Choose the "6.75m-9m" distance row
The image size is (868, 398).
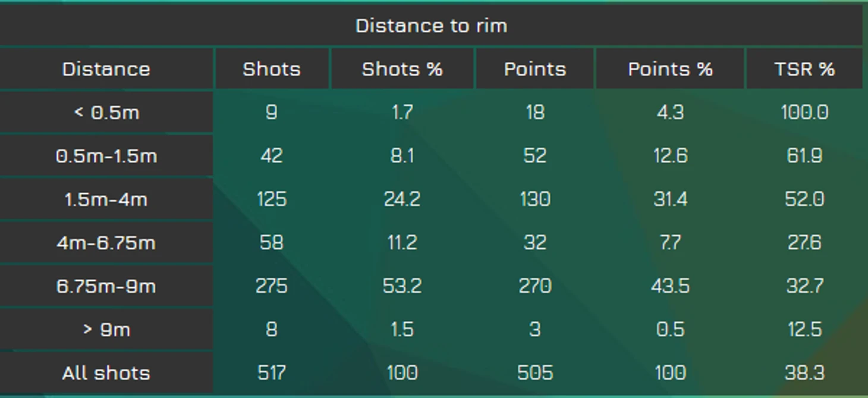[x=106, y=286]
